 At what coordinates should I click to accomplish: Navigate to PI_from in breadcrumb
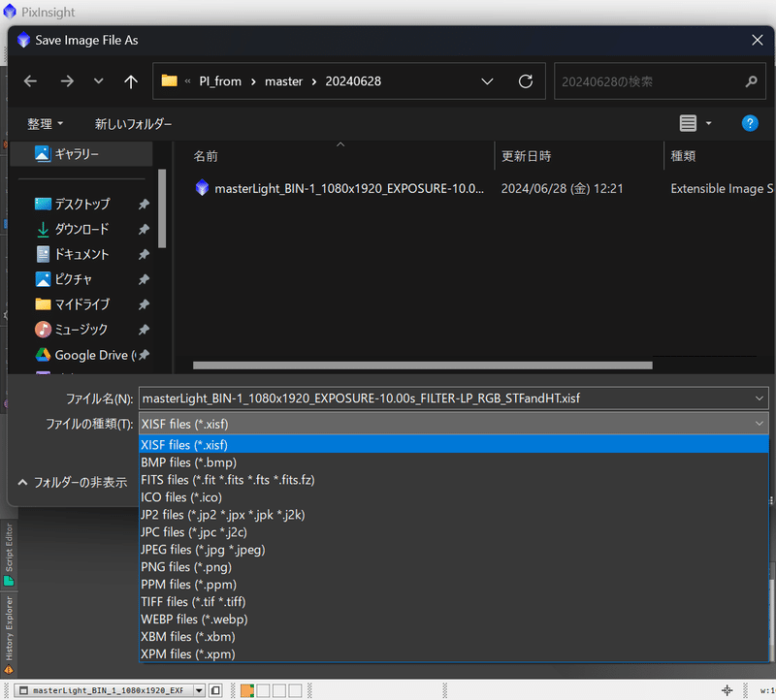tap(220, 81)
